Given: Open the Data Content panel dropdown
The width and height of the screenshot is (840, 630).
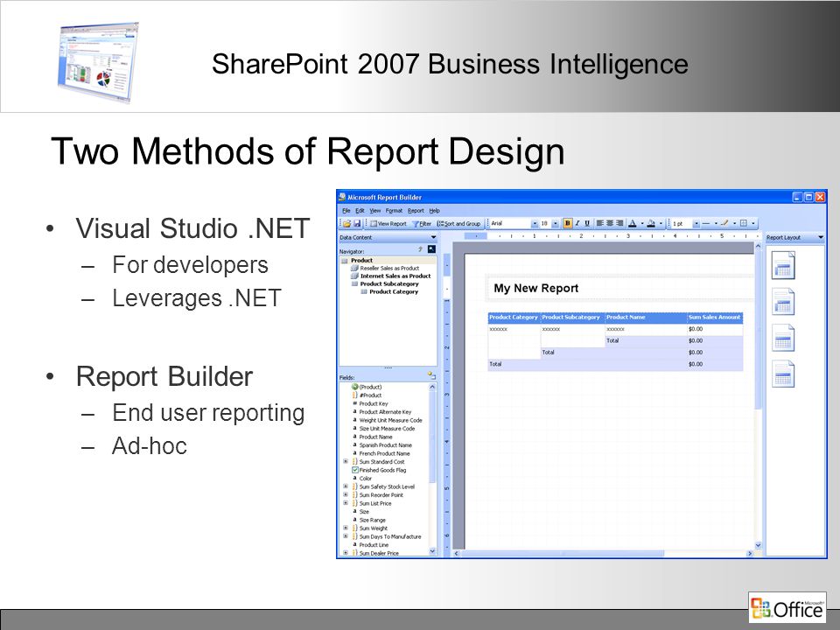Looking at the screenshot, I should [x=433, y=237].
